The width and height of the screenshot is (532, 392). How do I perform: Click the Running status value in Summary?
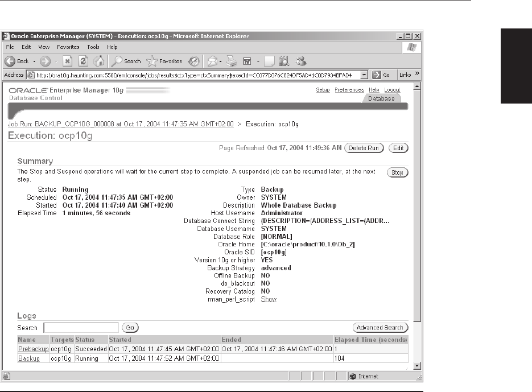click(75, 189)
